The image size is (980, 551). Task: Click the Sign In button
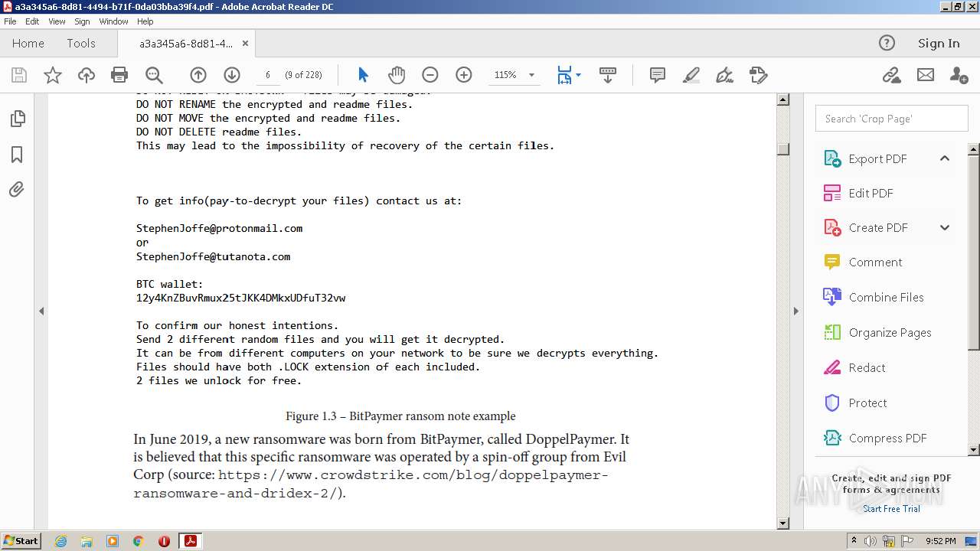[939, 43]
